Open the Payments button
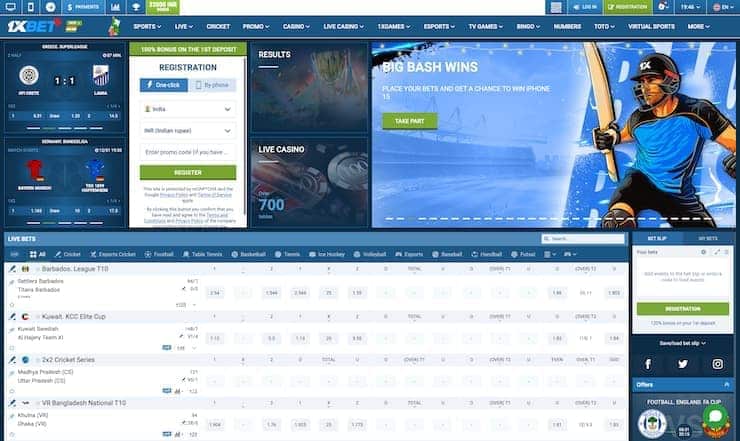The image size is (740, 441). (84, 7)
